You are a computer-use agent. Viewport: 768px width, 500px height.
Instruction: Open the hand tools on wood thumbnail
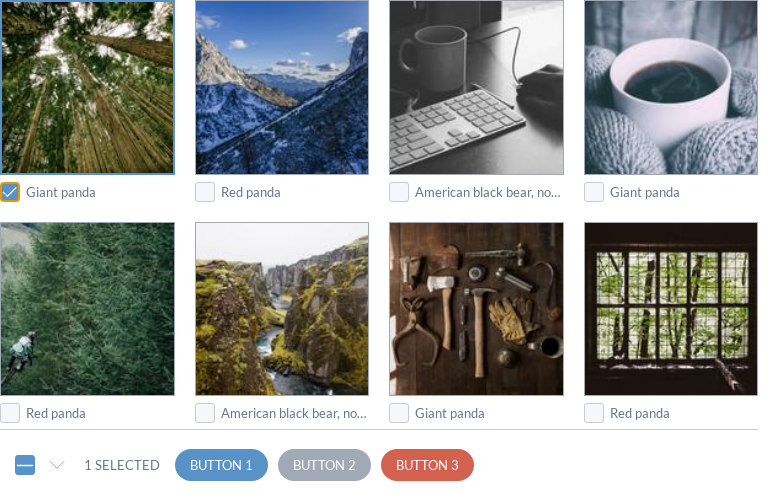click(x=476, y=309)
